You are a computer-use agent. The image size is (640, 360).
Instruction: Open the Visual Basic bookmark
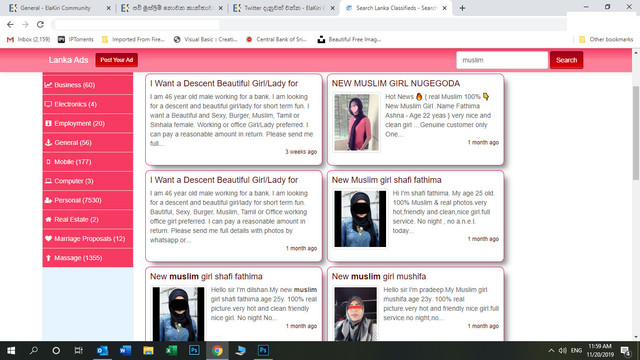pos(205,40)
